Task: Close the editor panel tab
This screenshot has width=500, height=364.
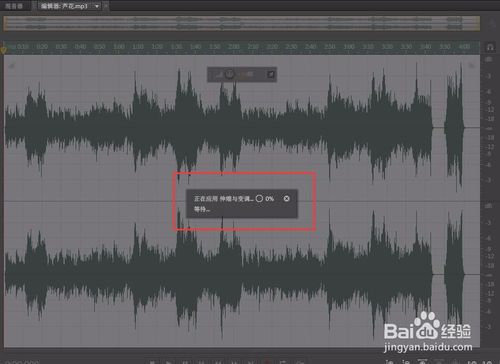Action: tap(106, 6)
